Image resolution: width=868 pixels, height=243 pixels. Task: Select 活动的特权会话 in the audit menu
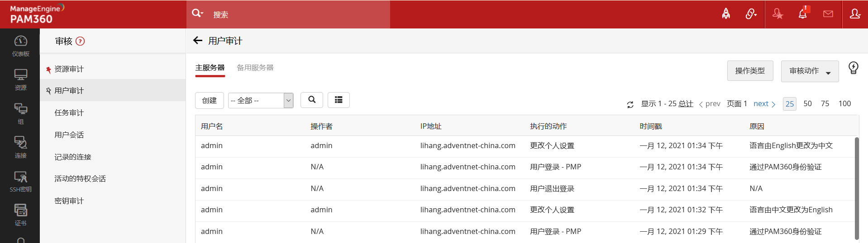(x=80, y=179)
